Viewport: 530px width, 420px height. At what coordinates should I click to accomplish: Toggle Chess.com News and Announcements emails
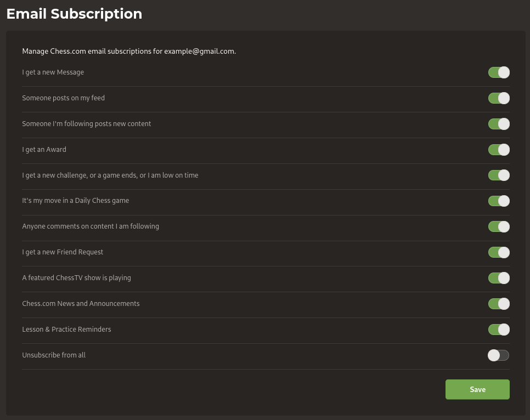click(499, 303)
